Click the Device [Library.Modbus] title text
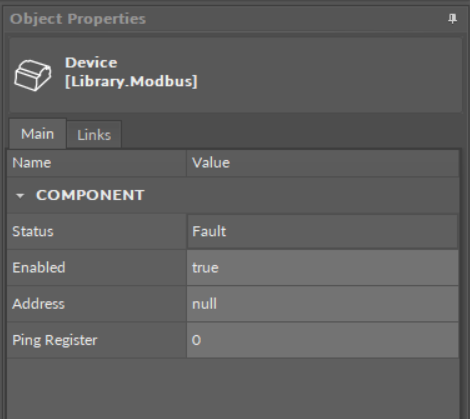 (x=131, y=72)
